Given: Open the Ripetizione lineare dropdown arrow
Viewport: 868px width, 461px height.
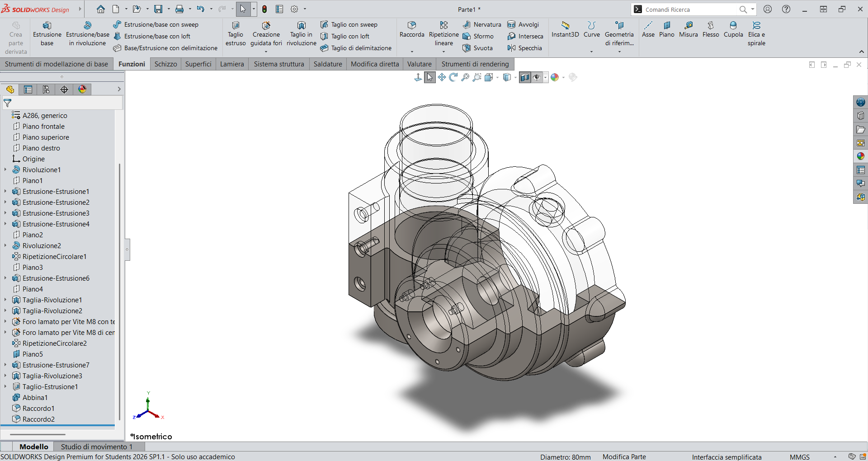Looking at the screenshot, I should [443, 52].
